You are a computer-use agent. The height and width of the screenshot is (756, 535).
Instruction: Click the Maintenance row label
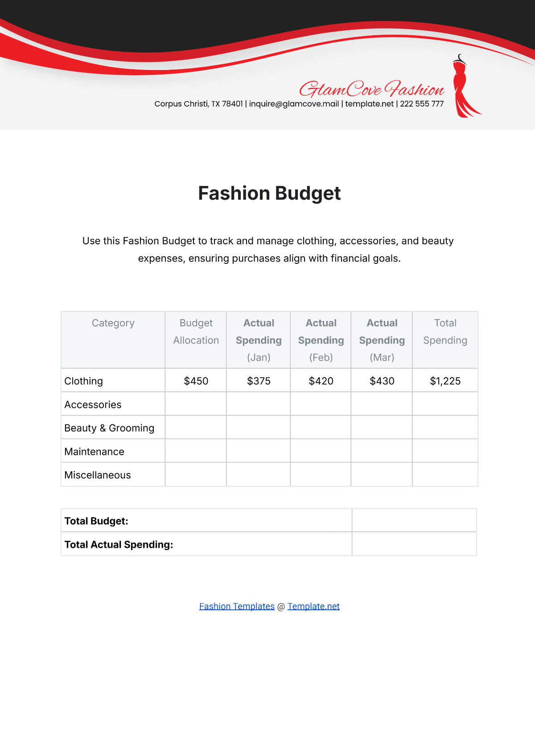pos(94,452)
